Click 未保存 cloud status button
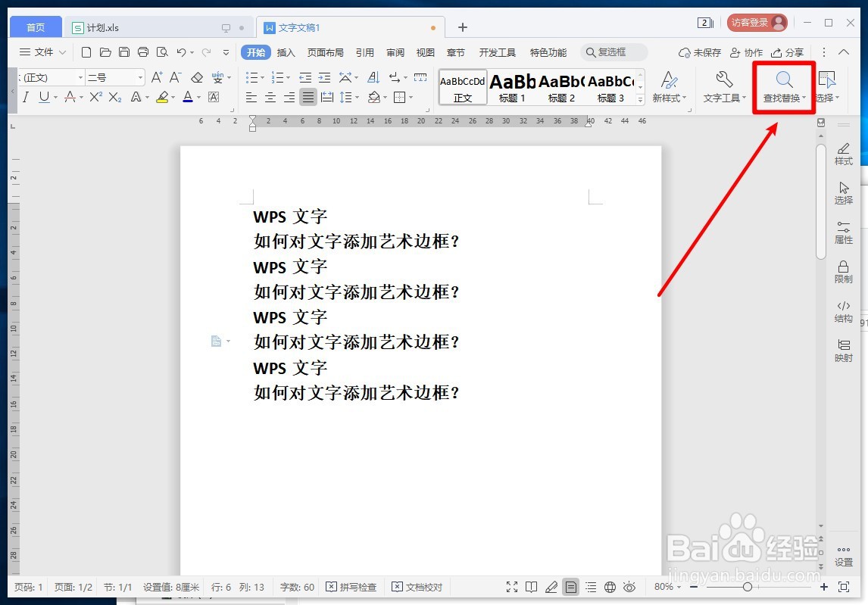Image resolution: width=868 pixels, height=605 pixels. point(700,52)
